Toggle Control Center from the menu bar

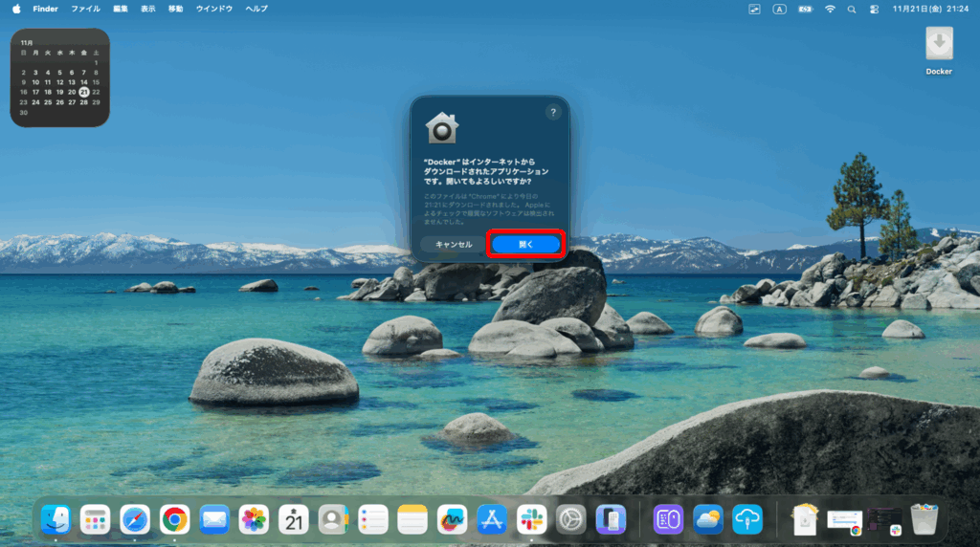[x=873, y=9]
